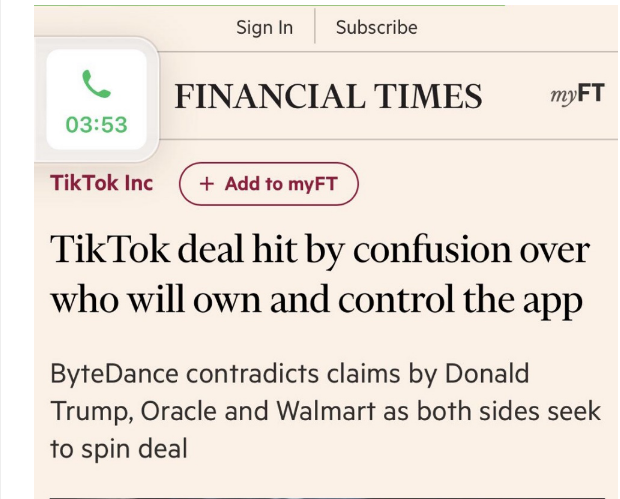This screenshot has height=499, width=620.
Task: Click the dark rule below the standfirst
Action: [327, 498]
